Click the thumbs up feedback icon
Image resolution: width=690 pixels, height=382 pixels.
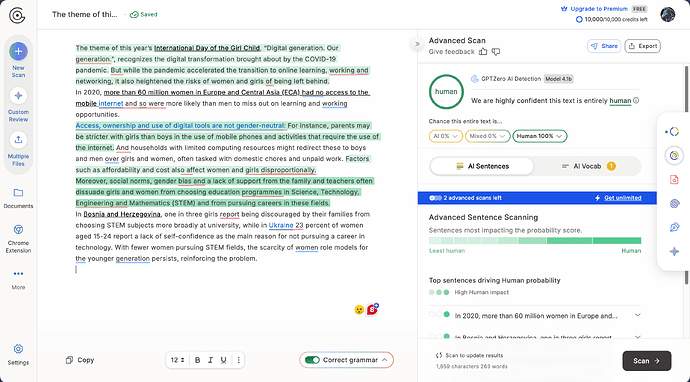pos(483,51)
